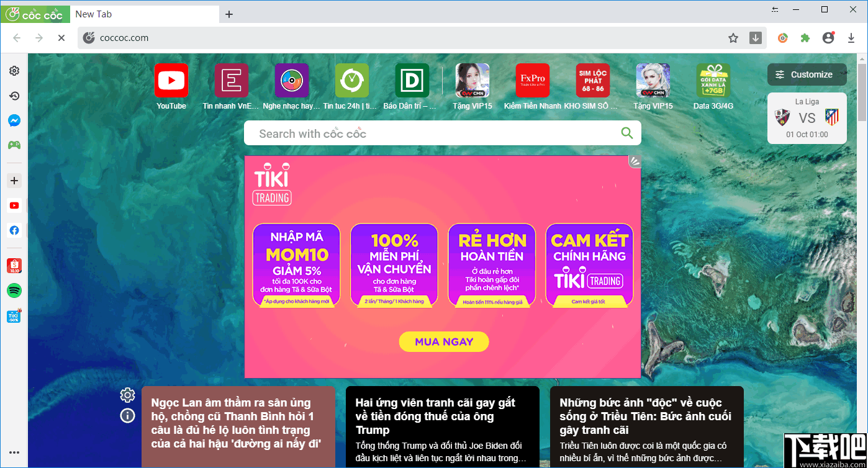The width and height of the screenshot is (868, 468).
Task: Open the La Liga match widget
Action: [807, 118]
